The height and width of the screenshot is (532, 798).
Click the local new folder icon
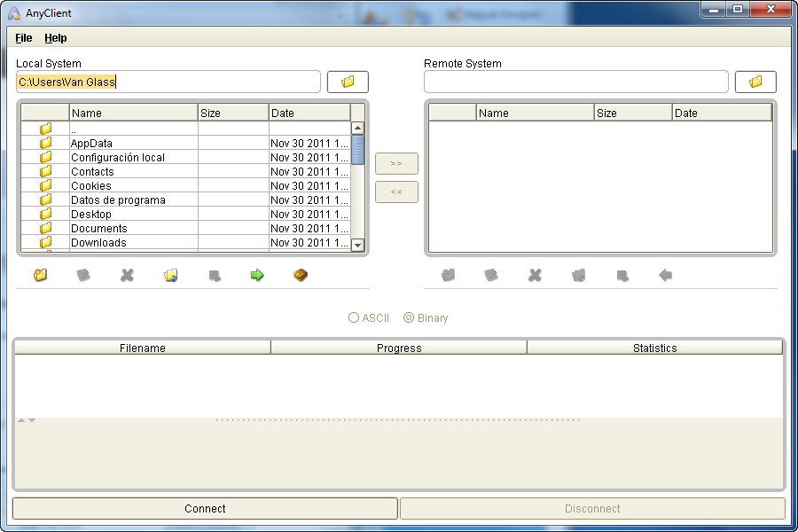[40, 276]
